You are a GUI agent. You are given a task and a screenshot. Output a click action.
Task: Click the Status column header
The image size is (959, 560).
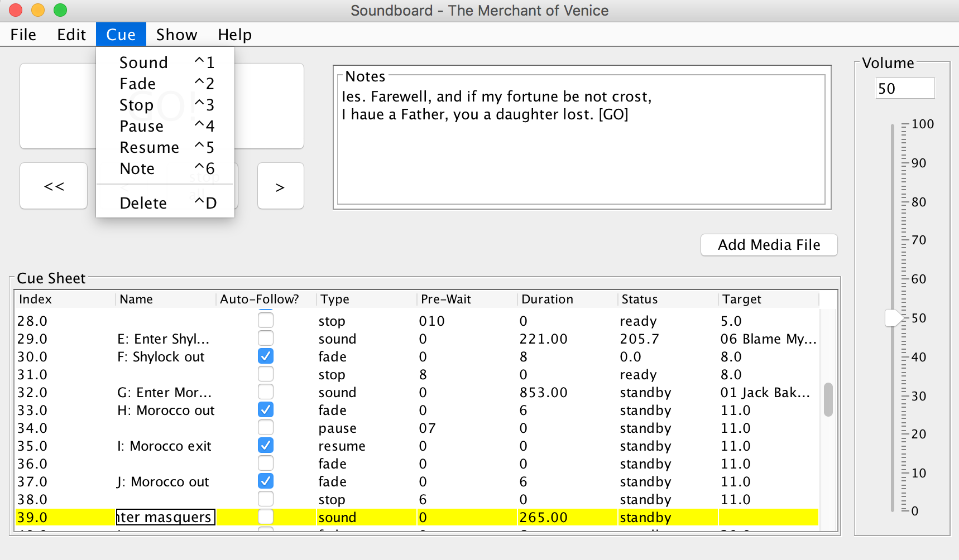pyautogui.click(x=668, y=299)
